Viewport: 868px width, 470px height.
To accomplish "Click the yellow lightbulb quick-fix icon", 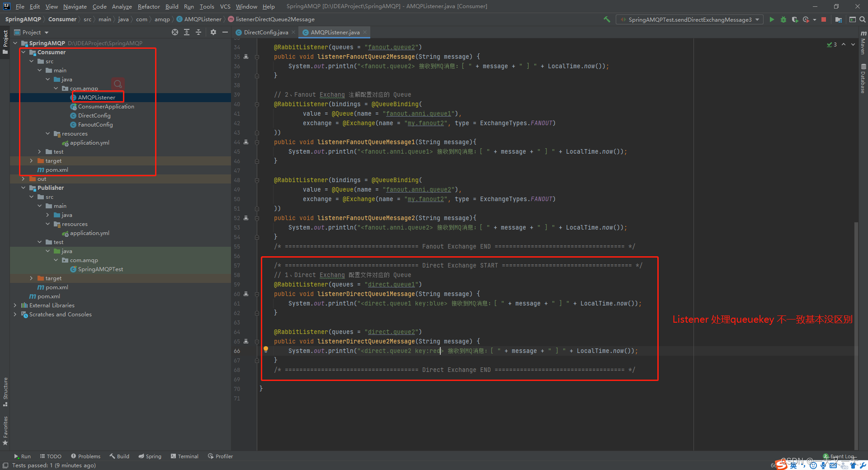I will [266, 349].
